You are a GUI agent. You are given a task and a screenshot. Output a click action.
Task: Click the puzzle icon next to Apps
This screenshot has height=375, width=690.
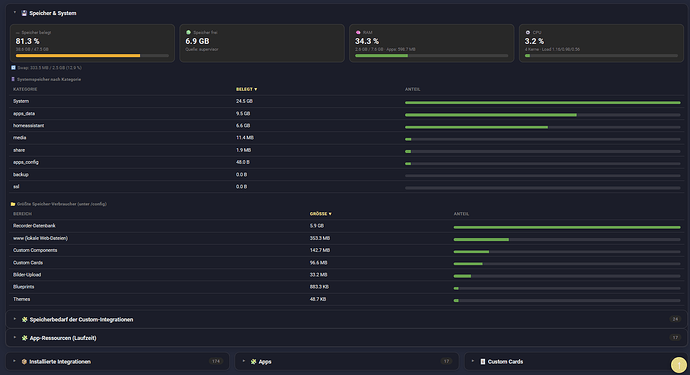tap(253, 361)
